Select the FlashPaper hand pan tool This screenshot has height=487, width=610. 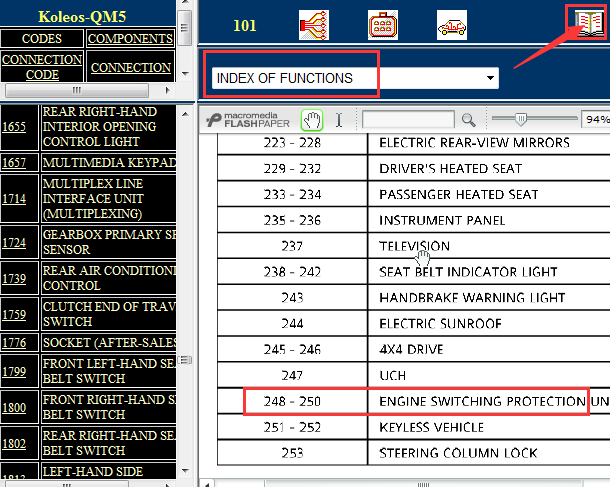tap(313, 120)
